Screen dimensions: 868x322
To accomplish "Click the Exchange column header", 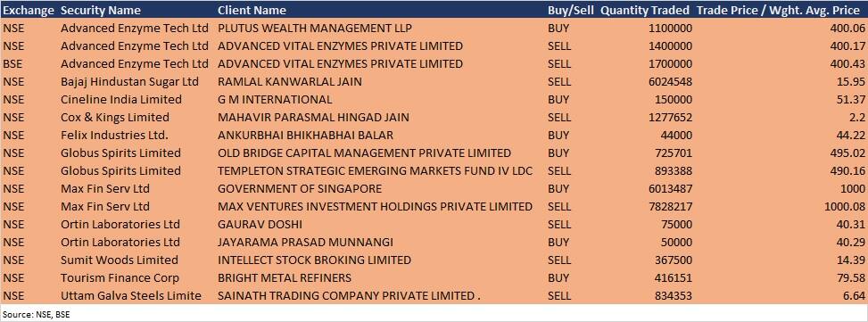I will (29, 10).
